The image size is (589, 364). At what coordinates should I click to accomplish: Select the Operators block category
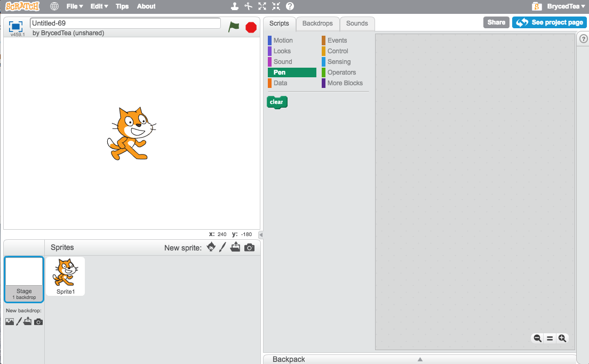click(x=340, y=72)
